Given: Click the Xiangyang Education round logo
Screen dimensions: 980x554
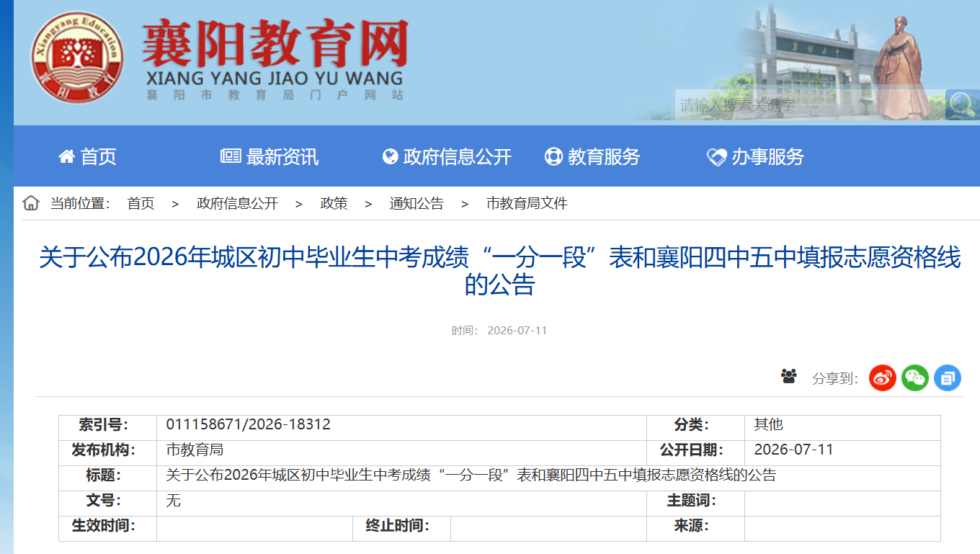Looking at the screenshot, I should click(77, 58).
